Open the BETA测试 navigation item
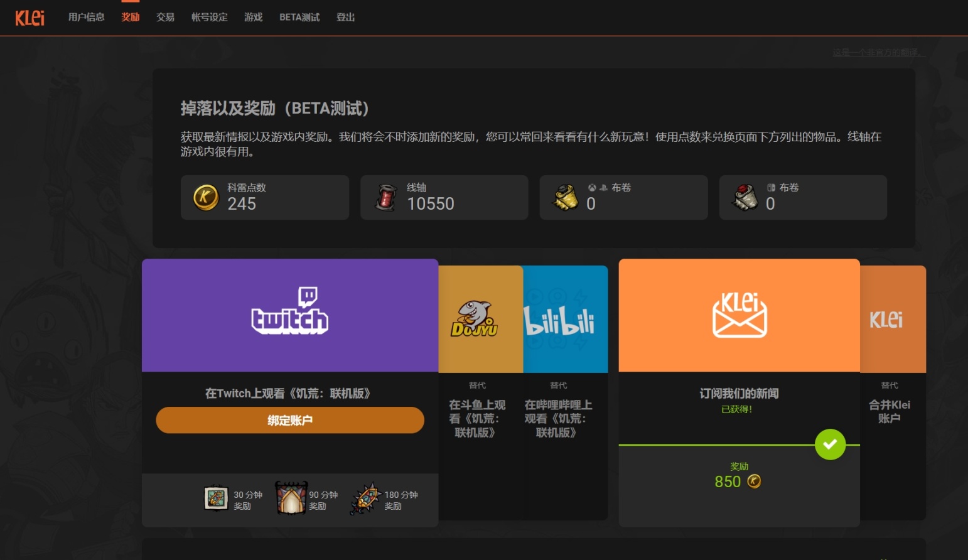Screen dimensions: 968x560 click(x=299, y=18)
